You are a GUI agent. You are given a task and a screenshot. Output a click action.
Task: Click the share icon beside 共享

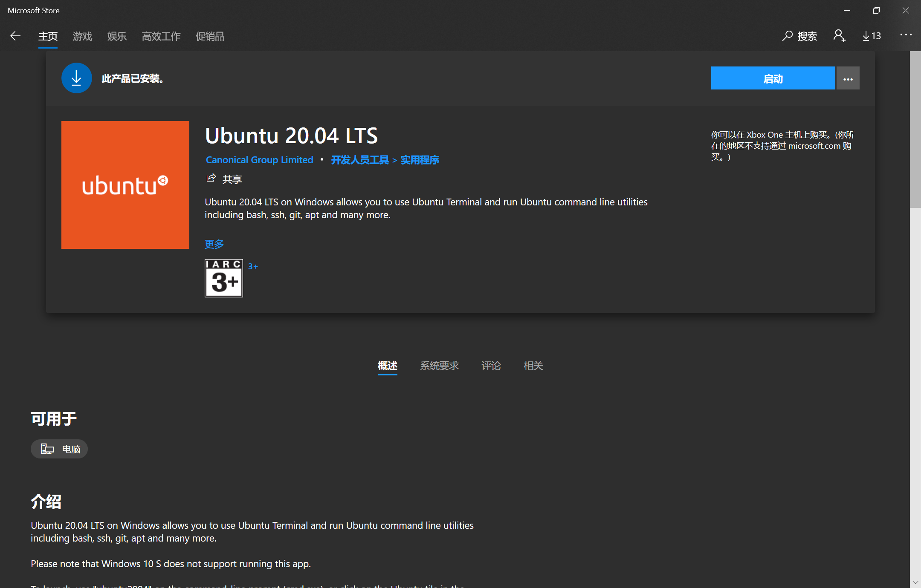click(x=211, y=179)
